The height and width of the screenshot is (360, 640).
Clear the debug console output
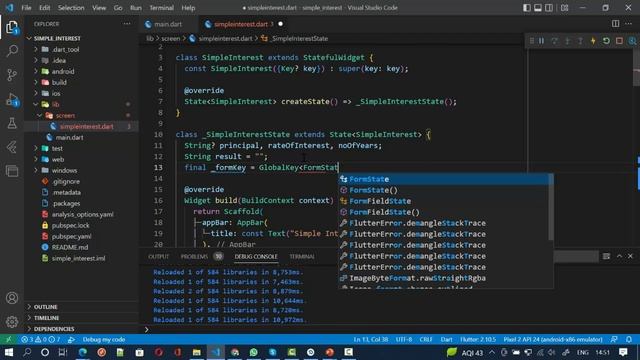coord(606,256)
